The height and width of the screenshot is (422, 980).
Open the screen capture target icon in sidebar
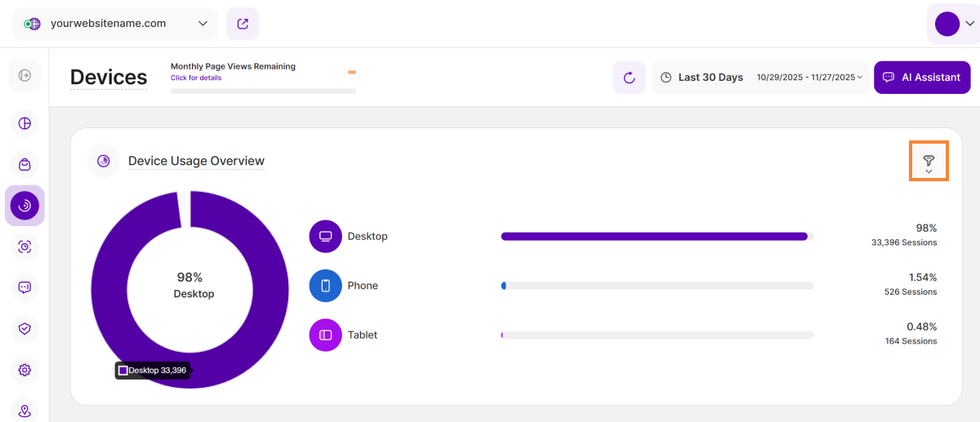click(24, 247)
